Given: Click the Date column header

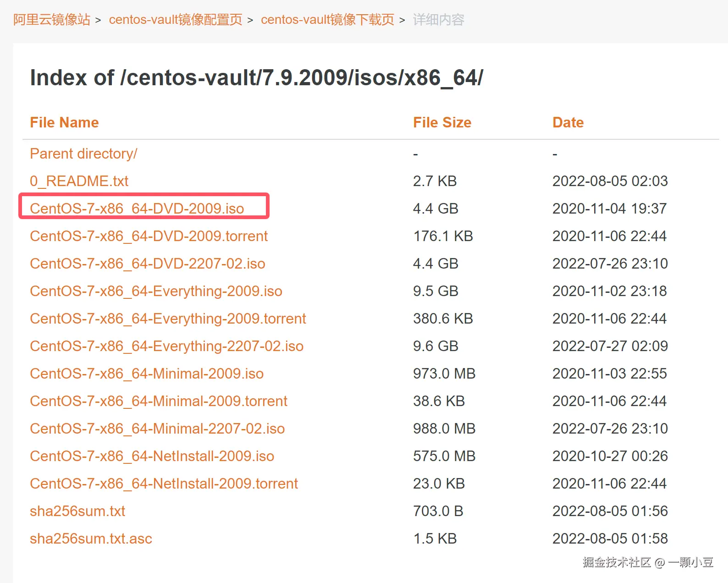Looking at the screenshot, I should [x=568, y=122].
